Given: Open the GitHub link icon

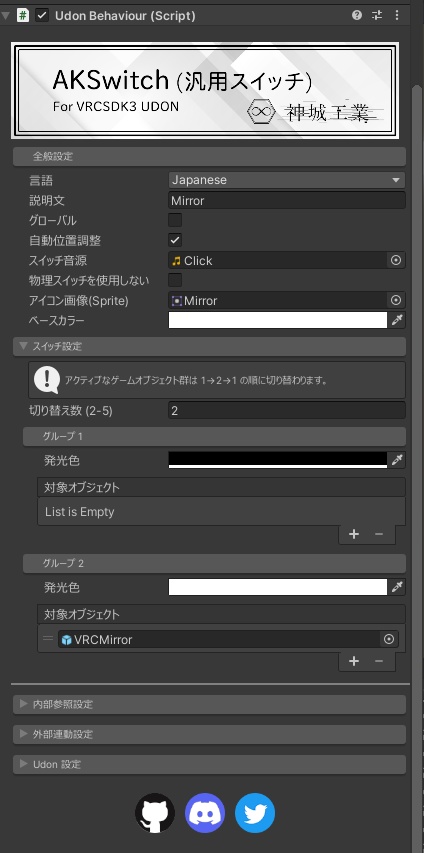Looking at the screenshot, I should tap(155, 813).
